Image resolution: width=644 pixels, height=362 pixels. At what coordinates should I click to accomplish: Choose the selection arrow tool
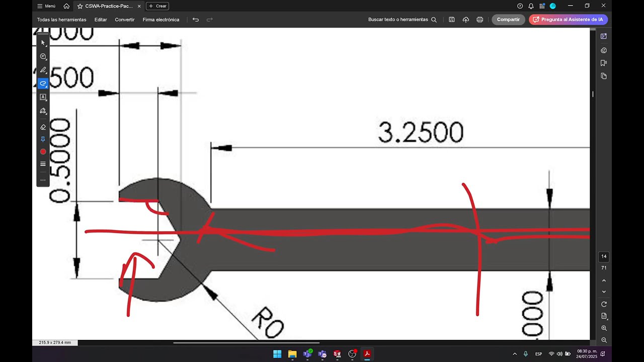point(43,43)
